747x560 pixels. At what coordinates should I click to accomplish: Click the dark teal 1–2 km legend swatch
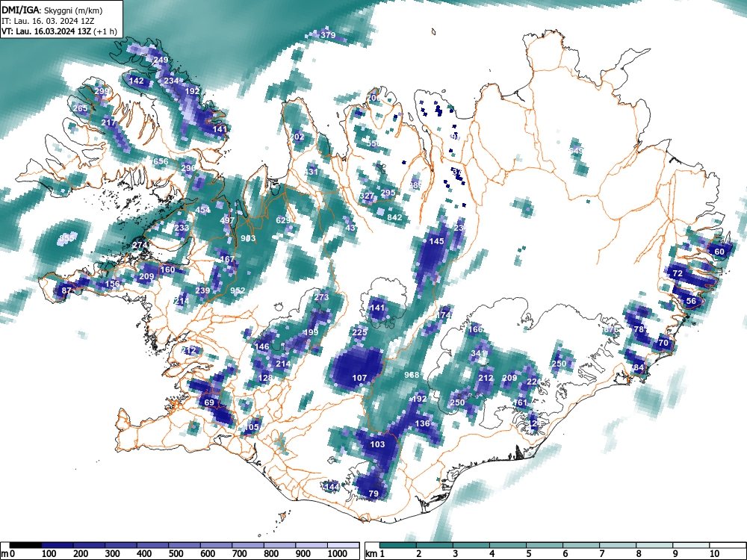(398, 545)
